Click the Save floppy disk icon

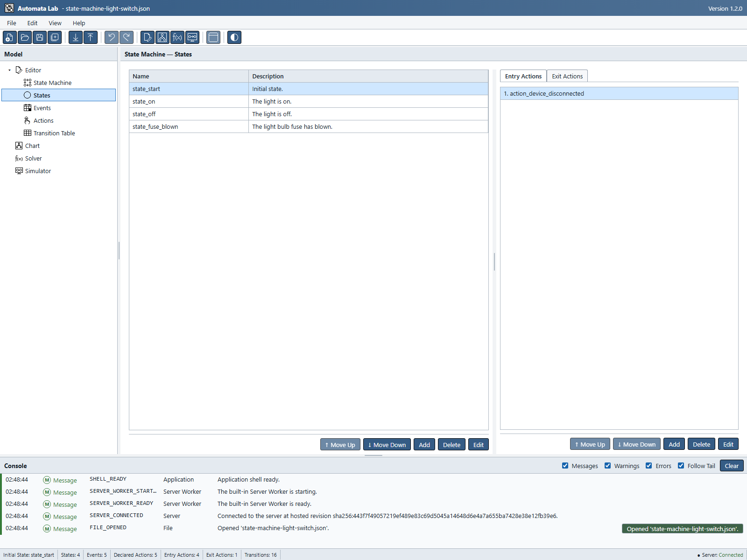[40, 37]
